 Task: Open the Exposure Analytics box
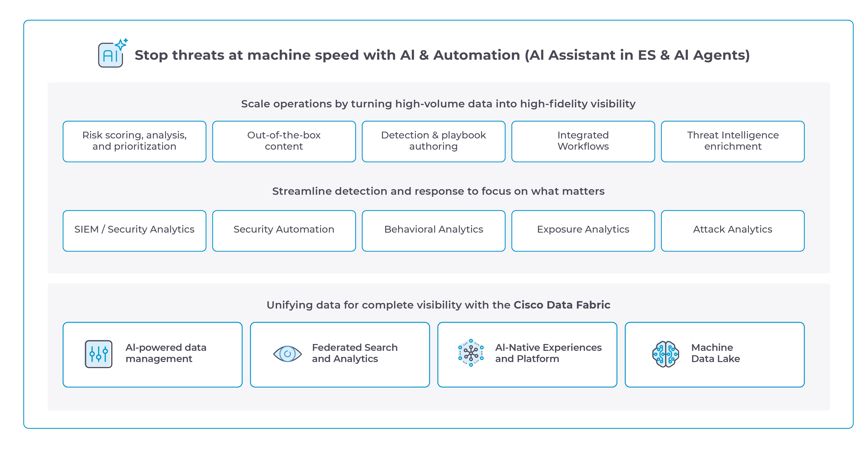(583, 231)
